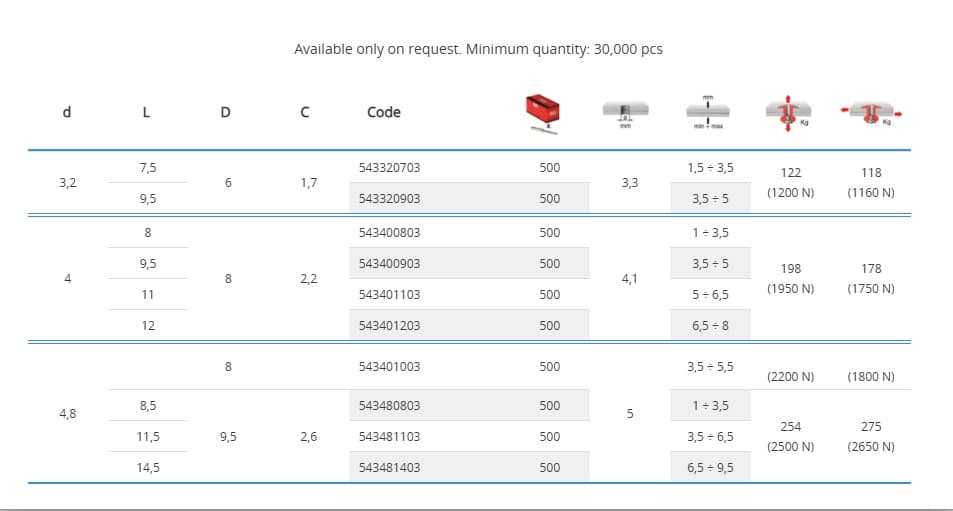Click the Code column header
Screen dimensions: 953x511
[384, 113]
